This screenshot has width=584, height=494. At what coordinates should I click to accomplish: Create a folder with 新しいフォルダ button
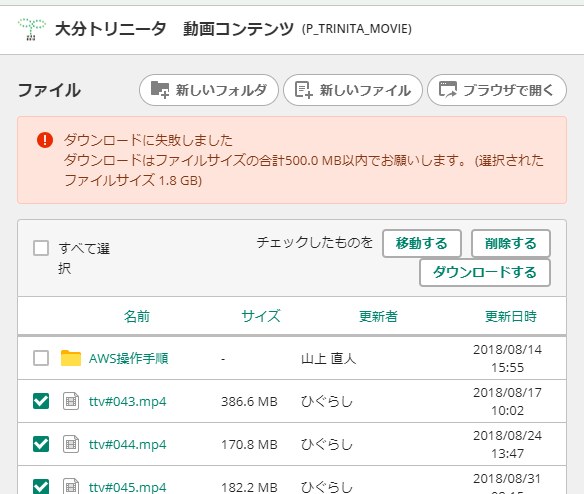209,90
